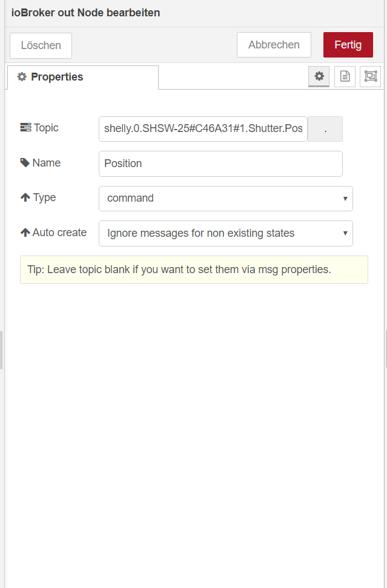Click into the Topic input field
Viewport: 387px width, 588px height.
coord(203,128)
